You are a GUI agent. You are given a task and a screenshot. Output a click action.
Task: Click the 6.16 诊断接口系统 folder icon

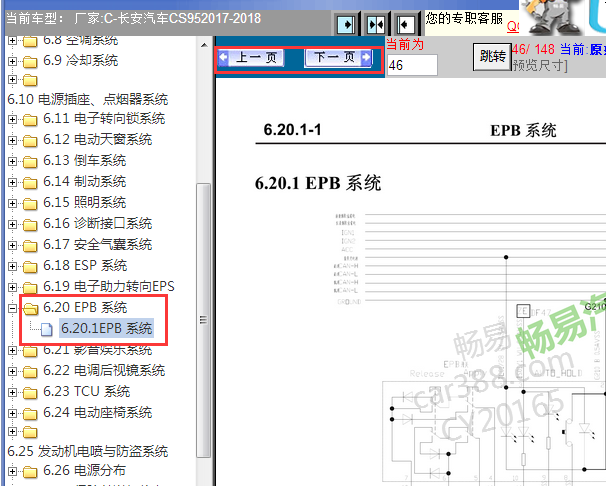click(30, 224)
